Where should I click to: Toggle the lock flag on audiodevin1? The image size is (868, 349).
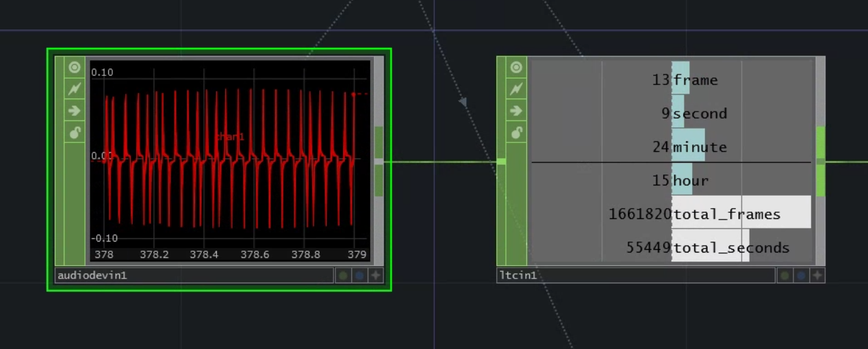[x=75, y=132]
